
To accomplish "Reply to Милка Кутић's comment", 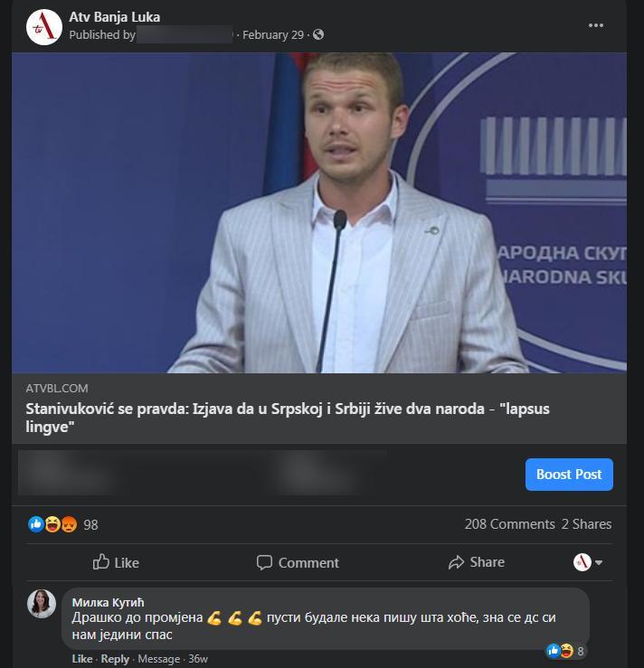I will pos(115,659).
